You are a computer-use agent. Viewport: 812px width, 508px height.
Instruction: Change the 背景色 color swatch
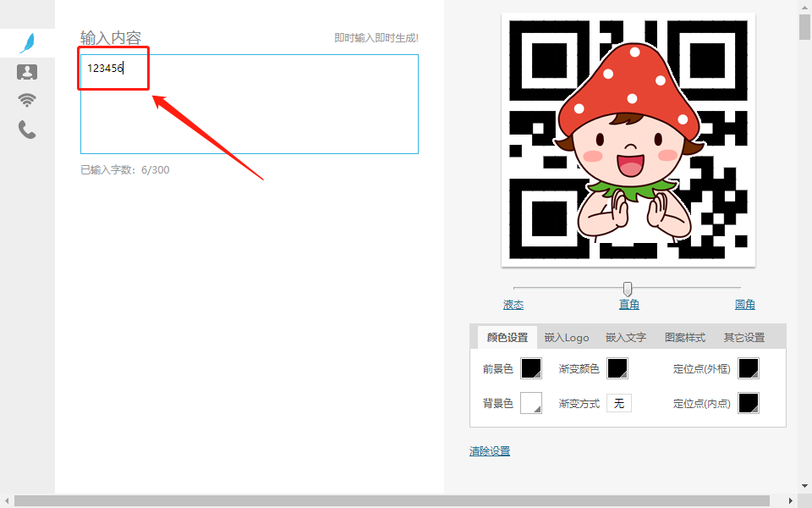click(x=530, y=403)
